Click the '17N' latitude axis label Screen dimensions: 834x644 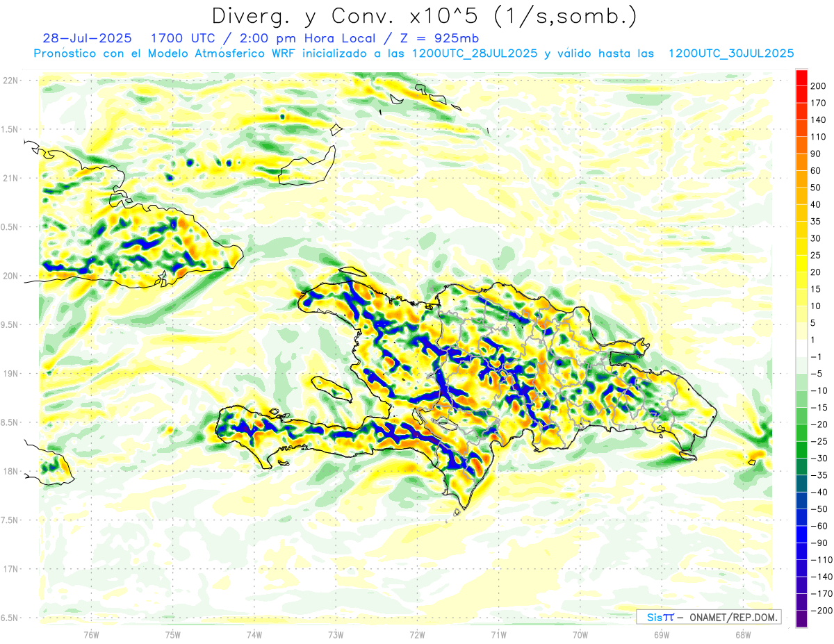pos(10,569)
